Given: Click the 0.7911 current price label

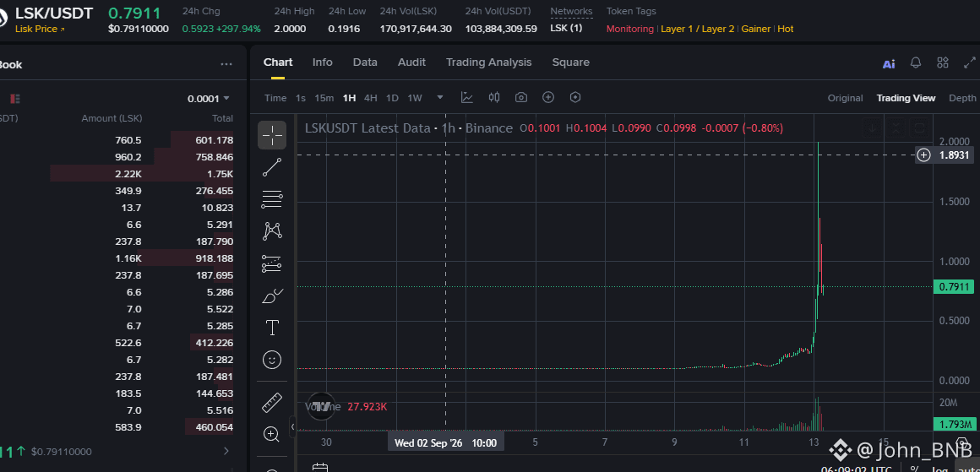Looking at the screenshot, I should coord(953,287).
